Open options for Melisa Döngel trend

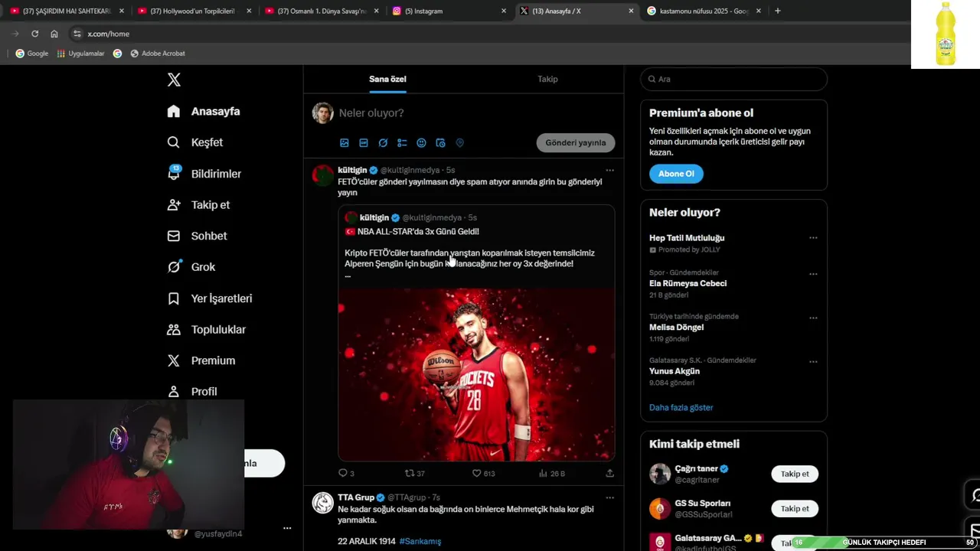pos(813,318)
